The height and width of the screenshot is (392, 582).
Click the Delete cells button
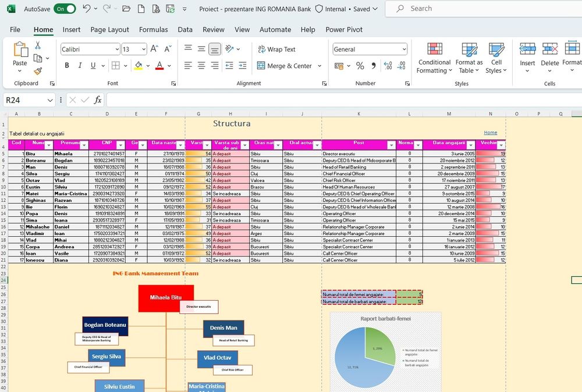[x=550, y=58]
